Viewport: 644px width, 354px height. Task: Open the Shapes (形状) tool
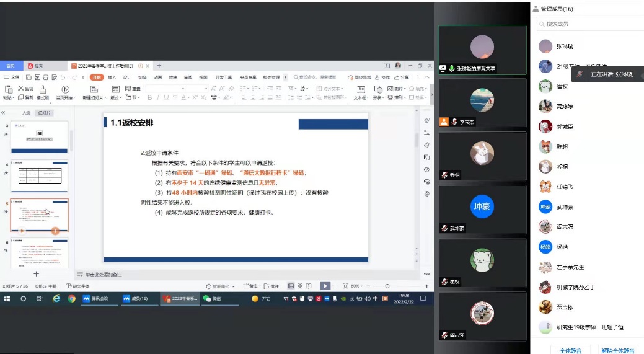coord(378,91)
